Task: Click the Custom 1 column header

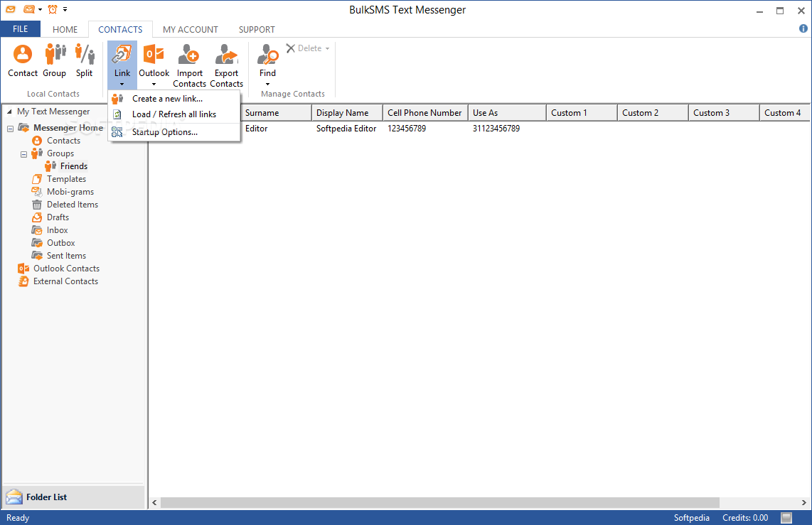Action: pos(582,113)
